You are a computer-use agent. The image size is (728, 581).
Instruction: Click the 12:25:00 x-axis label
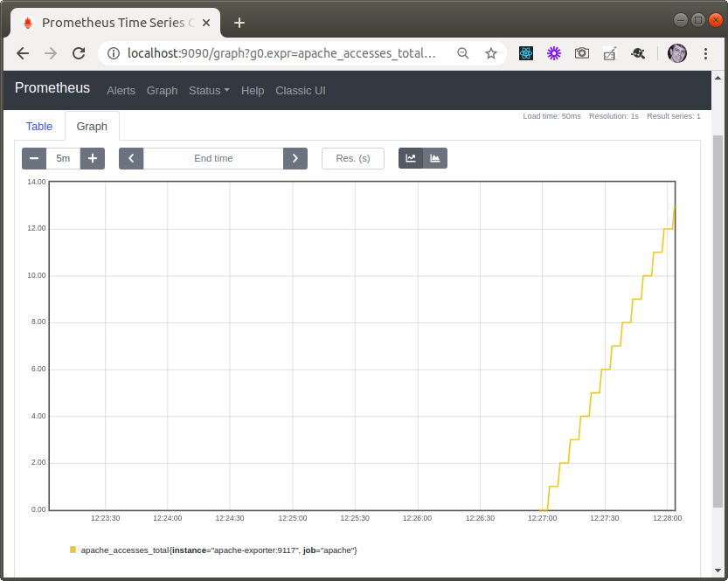(293, 518)
